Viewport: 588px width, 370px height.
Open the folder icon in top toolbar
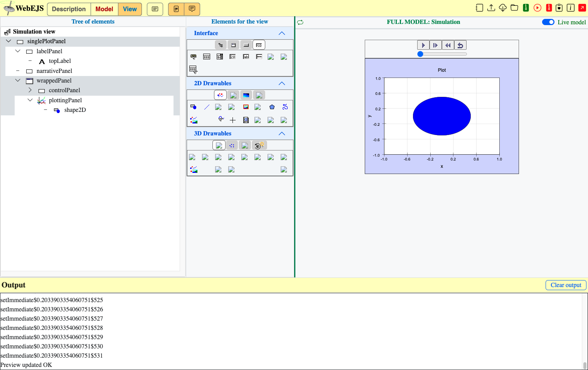pyautogui.click(x=514, y=8)
